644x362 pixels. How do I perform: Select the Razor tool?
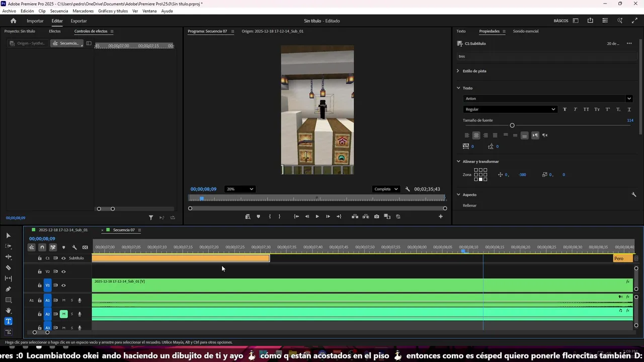(8, 267)
